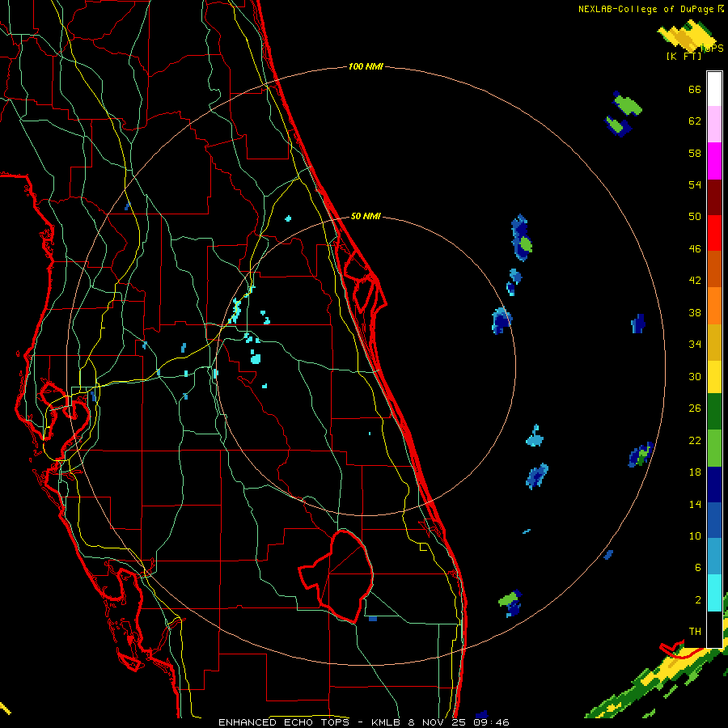Click the 34 value on the legend scale
The height and width of the screenshot is (728, 728).
click(695, 344)
